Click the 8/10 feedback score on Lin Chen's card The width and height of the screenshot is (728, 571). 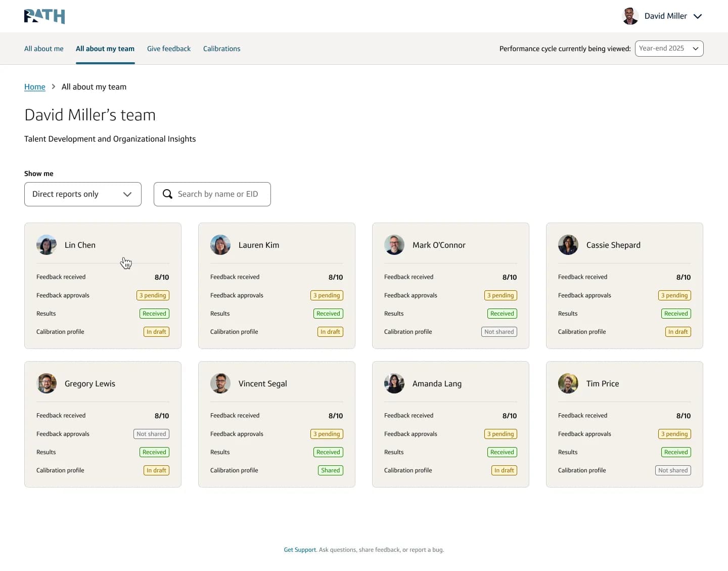click(x=162, y=277)
